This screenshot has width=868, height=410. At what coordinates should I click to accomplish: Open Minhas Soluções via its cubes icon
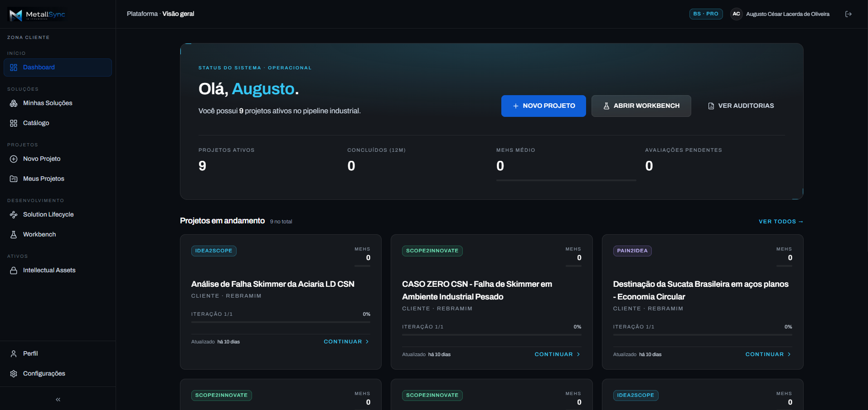(x=14, y=103)
